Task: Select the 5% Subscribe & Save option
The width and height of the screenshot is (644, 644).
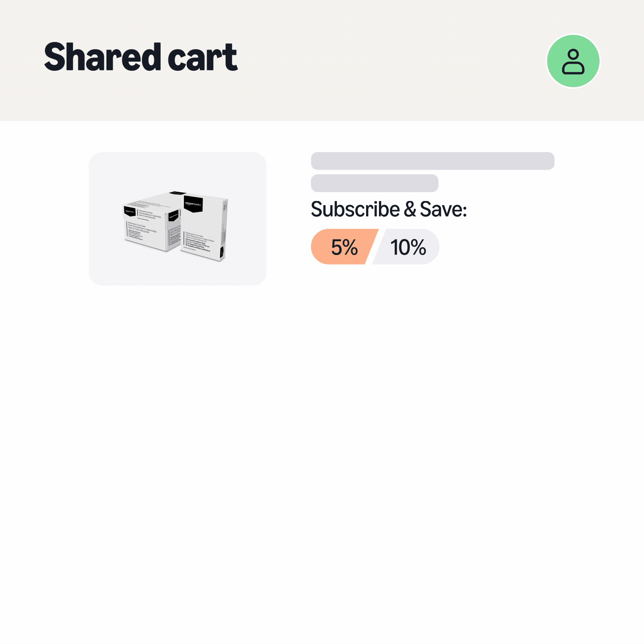Action: point(344,246)
